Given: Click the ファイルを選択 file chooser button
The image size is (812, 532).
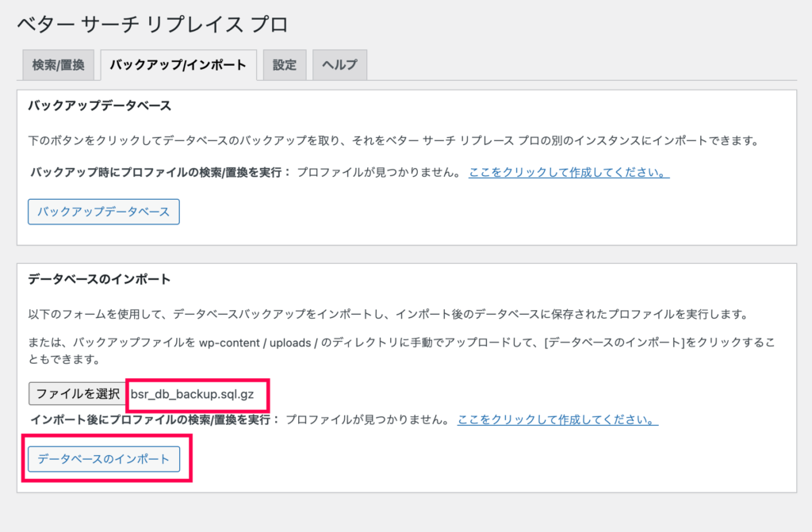Looking at the screenshot, I should tap(78, 394).
